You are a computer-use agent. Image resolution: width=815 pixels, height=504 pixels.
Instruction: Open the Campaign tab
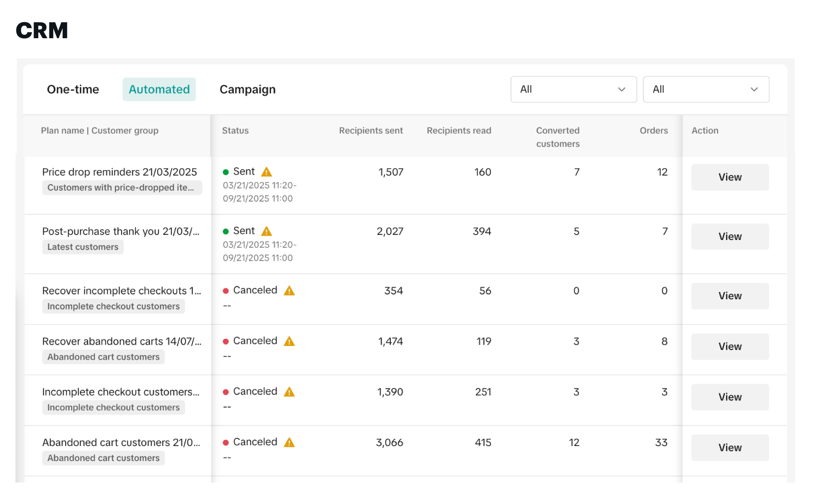pos(247,89)
